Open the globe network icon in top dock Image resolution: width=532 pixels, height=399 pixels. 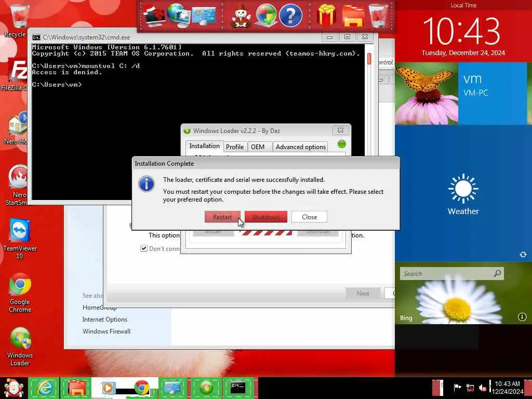point(179,16)
